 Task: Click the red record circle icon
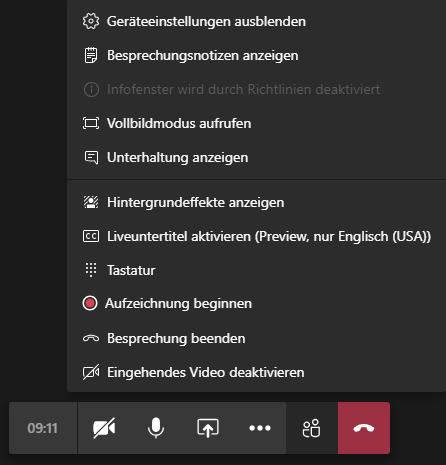click(90, 303)
